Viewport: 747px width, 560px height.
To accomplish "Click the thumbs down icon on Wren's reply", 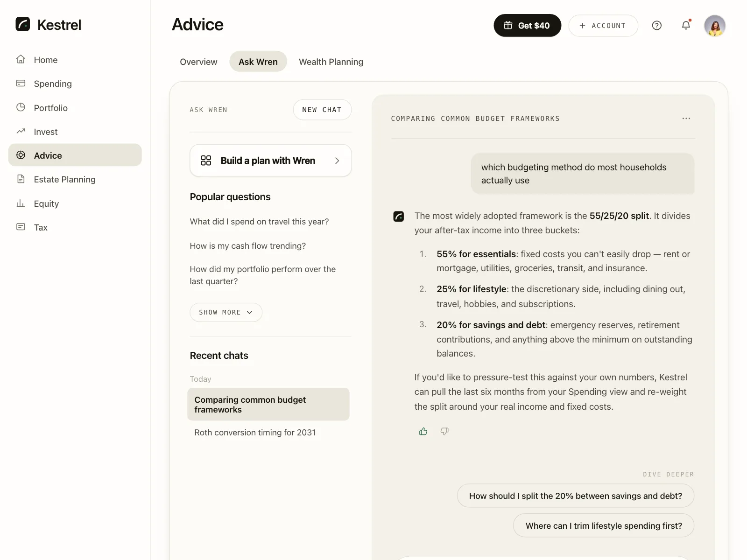I will pyautogui.click(x=444, y=431).
